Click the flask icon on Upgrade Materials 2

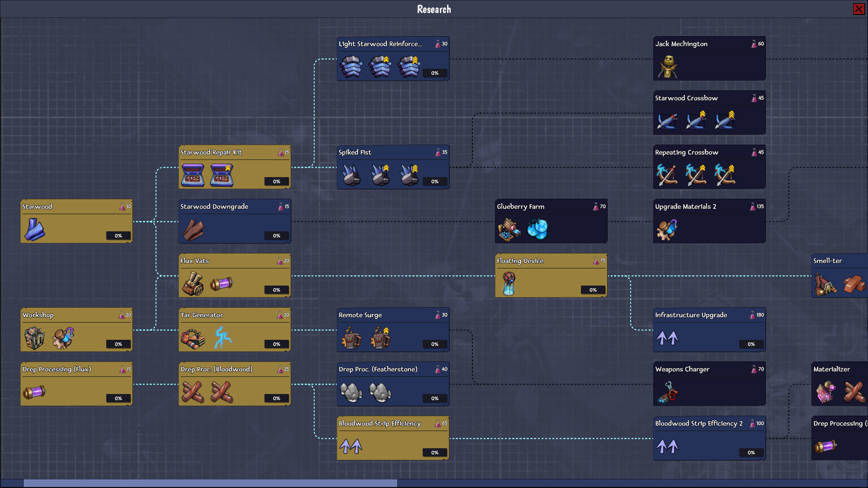tap(753, 206)
